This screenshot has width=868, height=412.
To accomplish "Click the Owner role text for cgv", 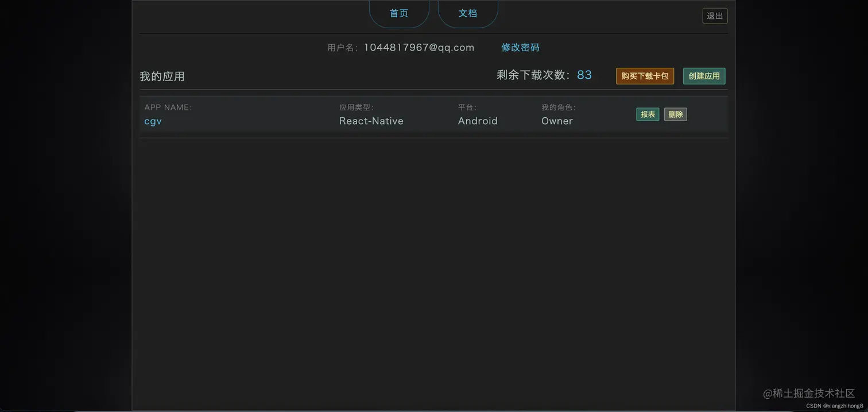I will coord(556,121).
